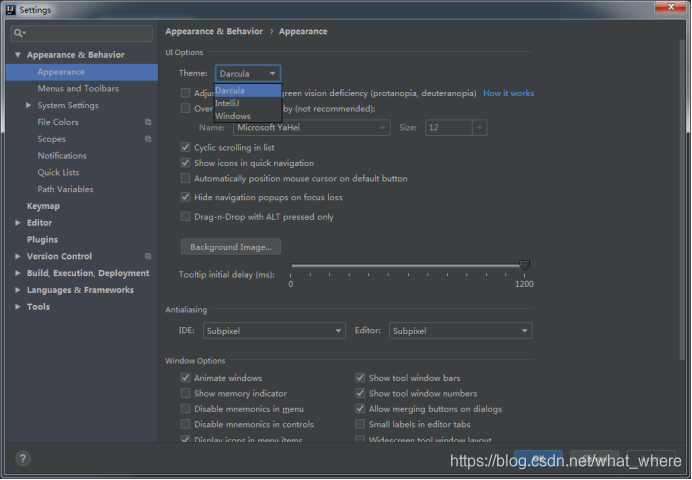Enable automatic mouse cursor positioning on default button

(185, 178)
